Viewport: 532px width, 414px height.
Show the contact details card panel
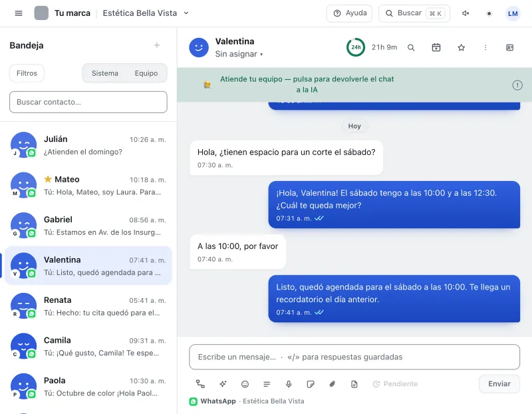coord(509,47)
